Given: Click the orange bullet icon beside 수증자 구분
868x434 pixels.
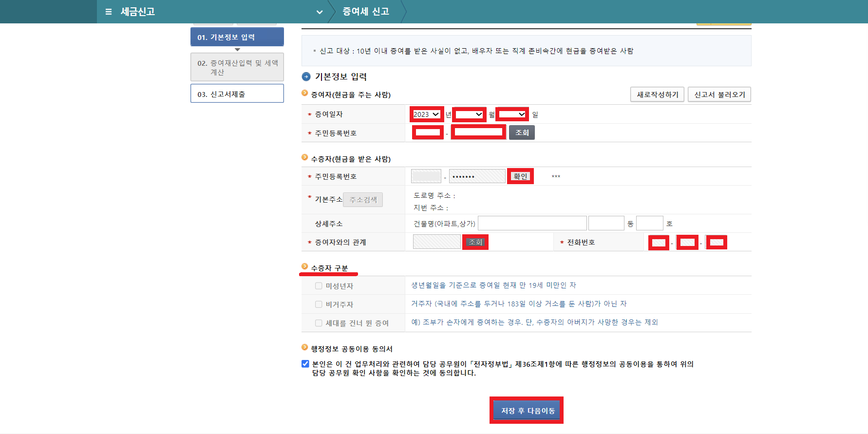Looking at the screenshot, I should [305, 266].
